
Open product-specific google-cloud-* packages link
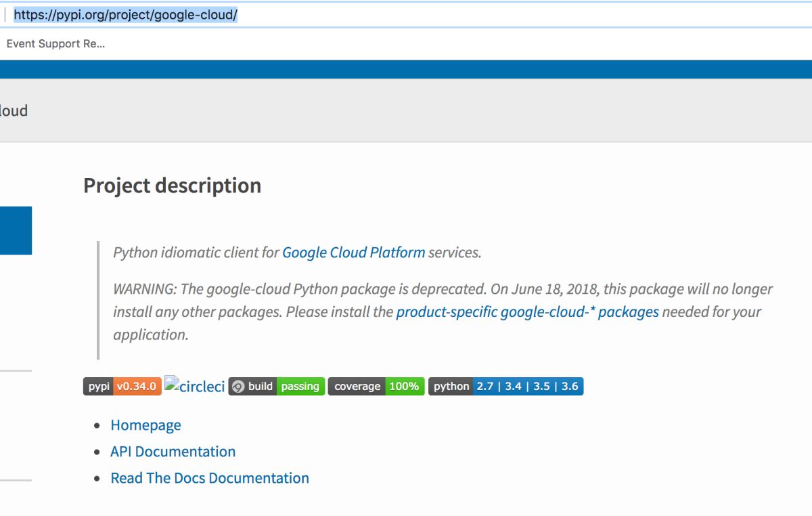point(528,311)
